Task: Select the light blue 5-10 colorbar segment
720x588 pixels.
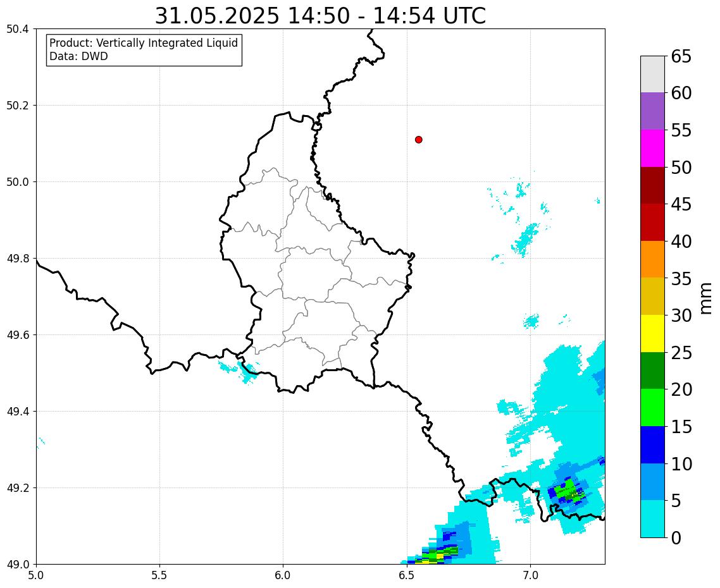Action: [652, 482]
